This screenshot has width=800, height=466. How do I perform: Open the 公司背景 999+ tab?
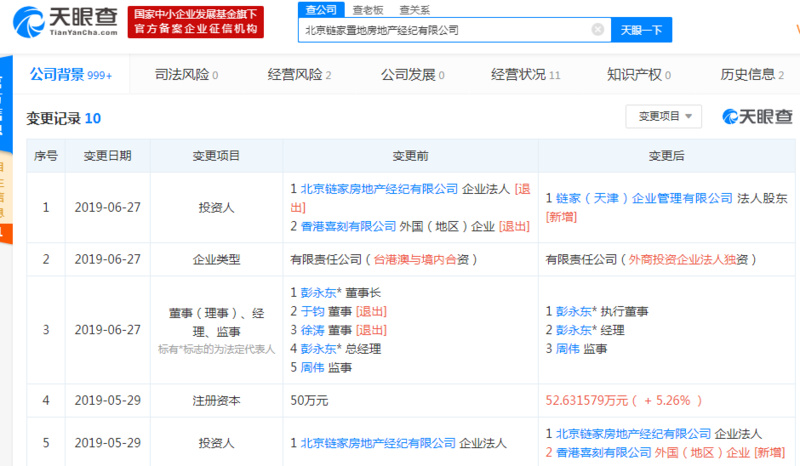(x=70, y=75)
